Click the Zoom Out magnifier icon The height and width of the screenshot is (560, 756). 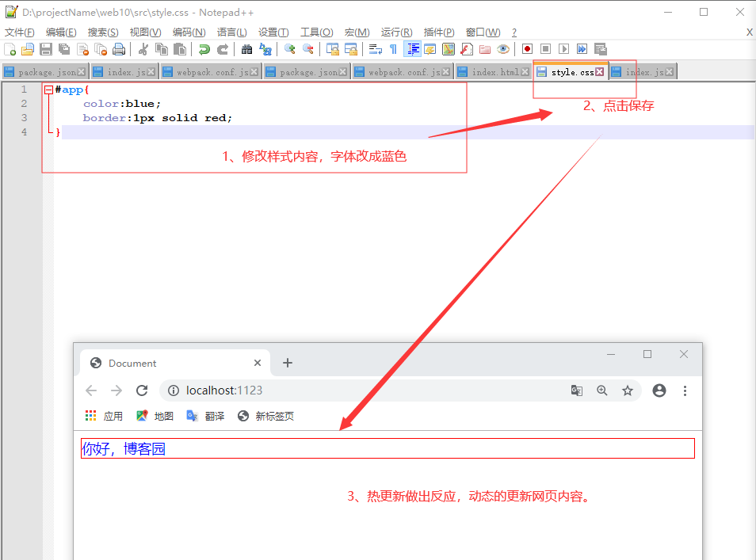click(x=307, y=49)
